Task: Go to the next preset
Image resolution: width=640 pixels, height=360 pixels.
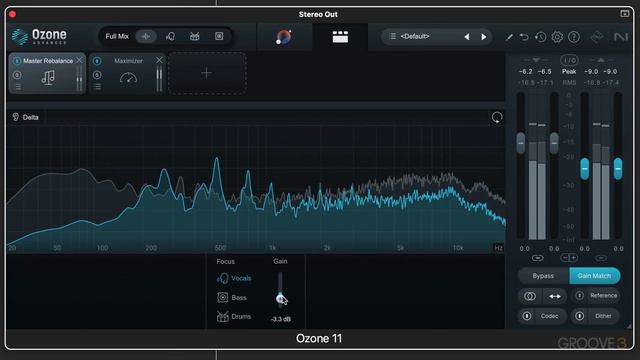Action: click(x=484, y=37)
